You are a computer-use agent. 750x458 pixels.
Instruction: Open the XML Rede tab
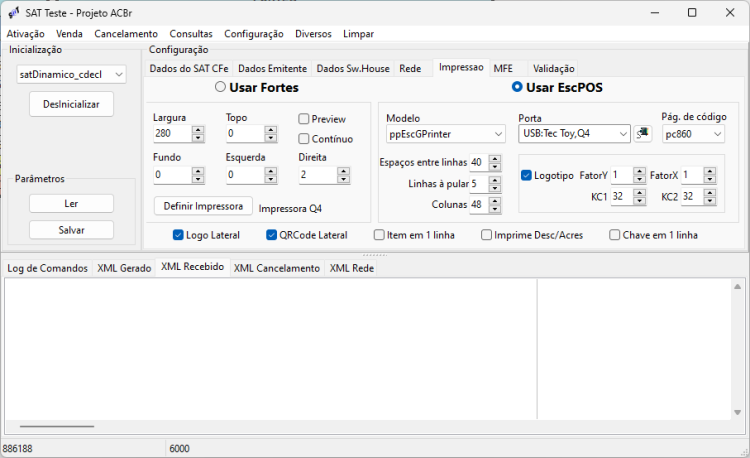coord(352,268)
